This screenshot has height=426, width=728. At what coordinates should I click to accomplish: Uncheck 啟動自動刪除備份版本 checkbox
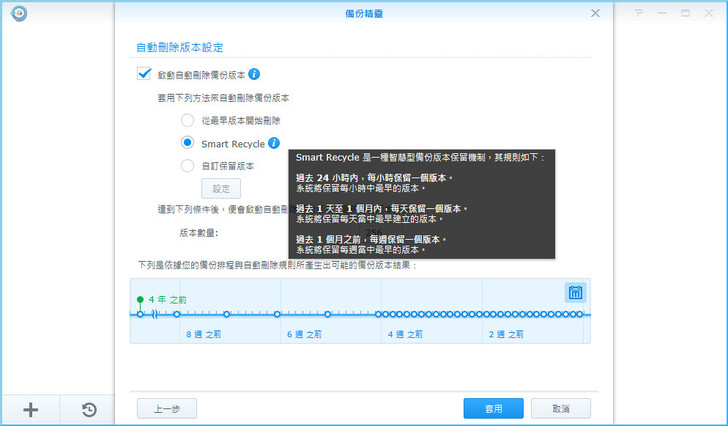point(144,74)
